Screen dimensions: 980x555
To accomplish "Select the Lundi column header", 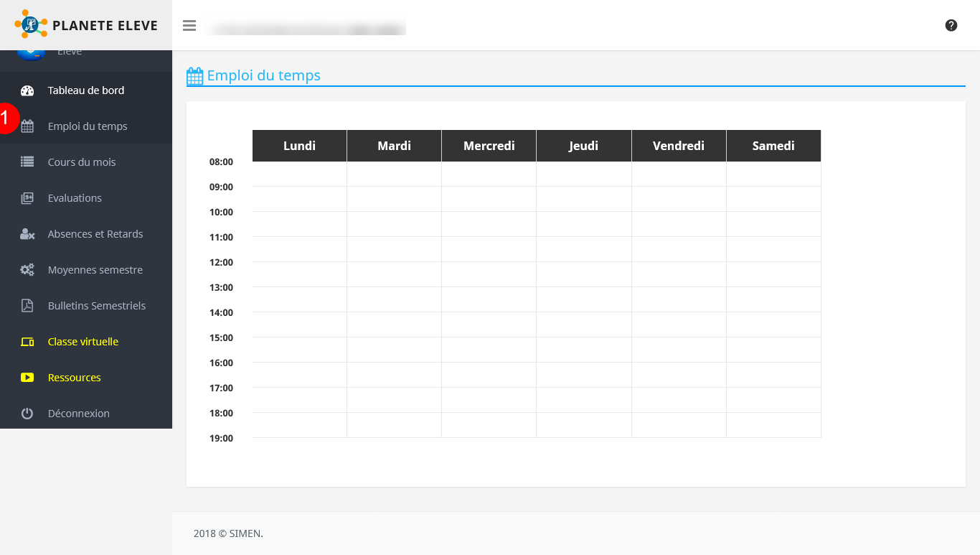I will click(299, 146).
